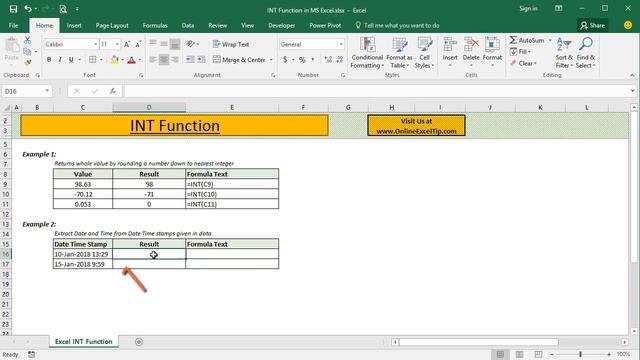
Task: Click Sign in
Action: (528, 9)
